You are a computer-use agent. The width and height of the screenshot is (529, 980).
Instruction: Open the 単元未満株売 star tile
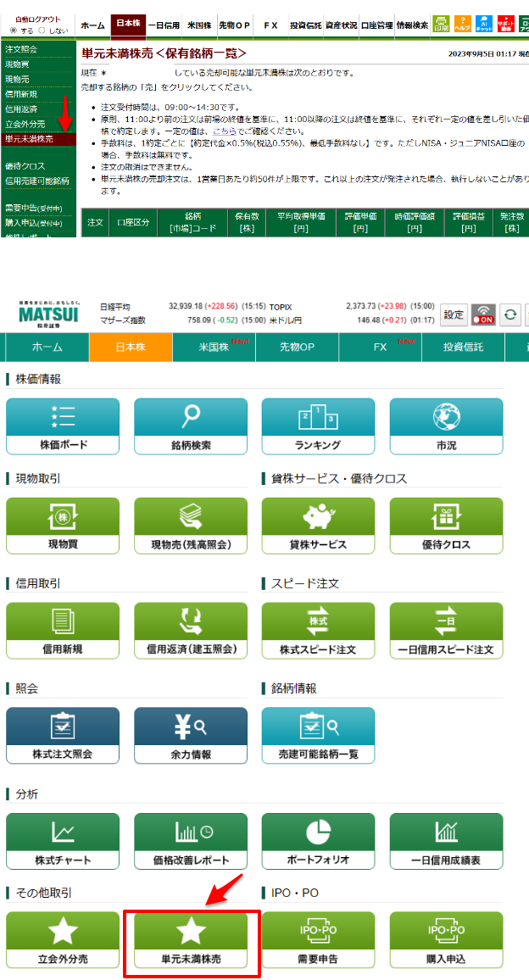pos(191,939)
